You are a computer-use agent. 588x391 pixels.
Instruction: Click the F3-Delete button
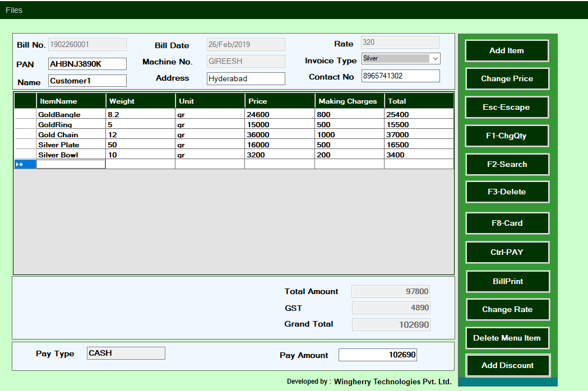tap(507, 192)
